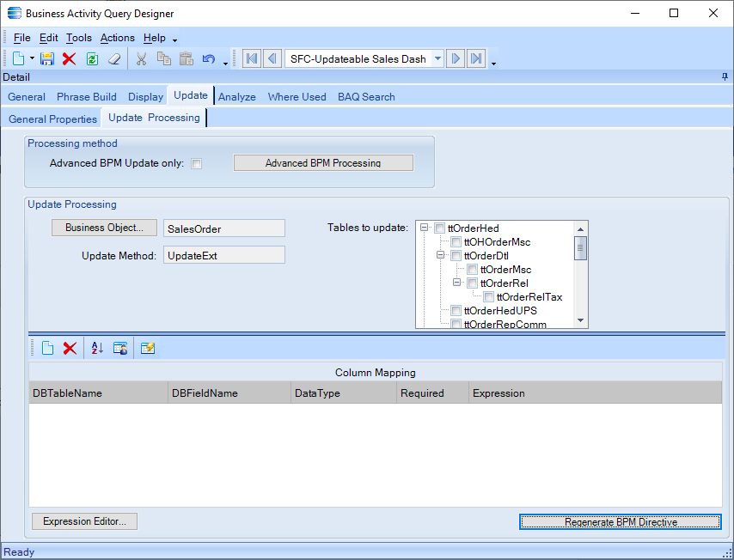The height and width of the screenshot is (560, 734).
Task: Click the New document toolbar icon
Action: [x=18, y=59]
